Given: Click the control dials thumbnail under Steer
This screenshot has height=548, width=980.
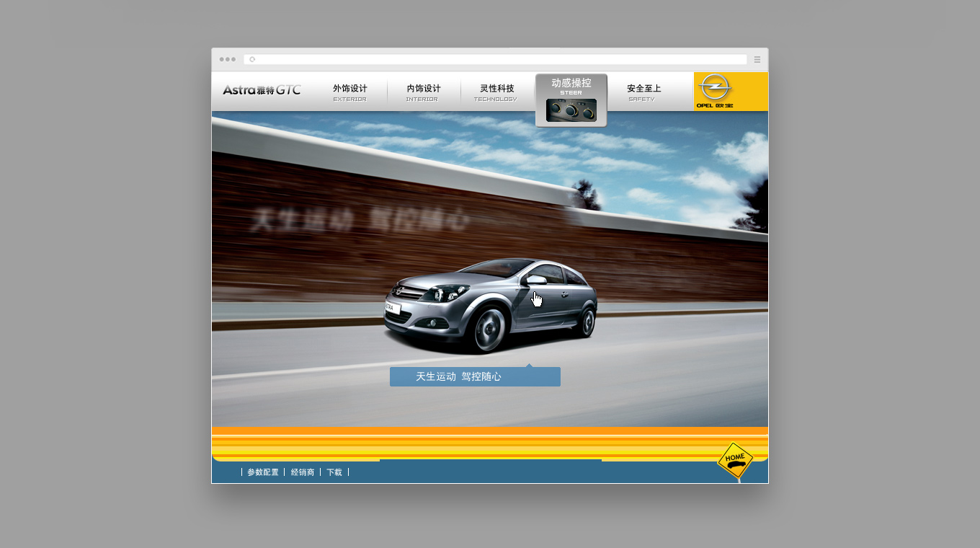Looking at the screenshot, I should (x=571, y=110).
